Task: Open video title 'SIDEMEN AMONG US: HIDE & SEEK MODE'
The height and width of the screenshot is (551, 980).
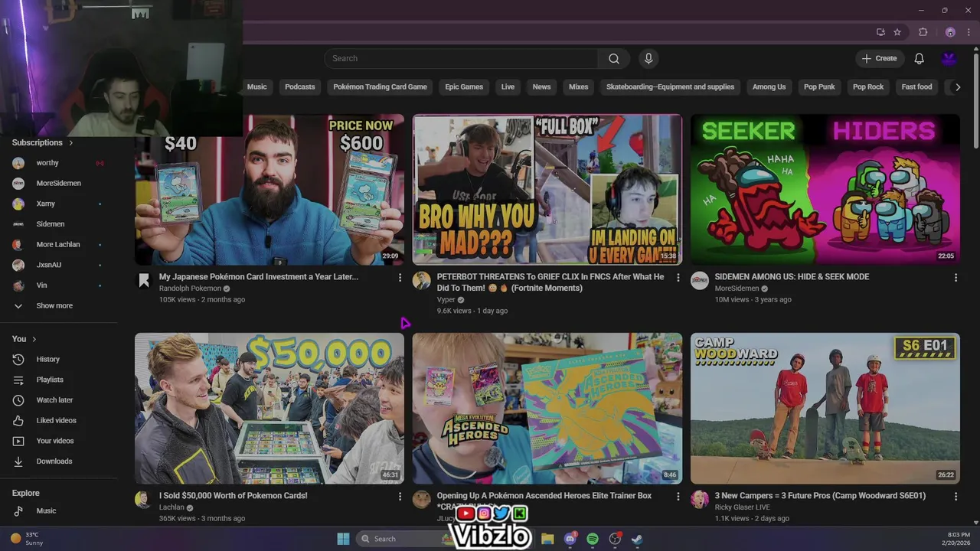Action: [x=792, y=277]
